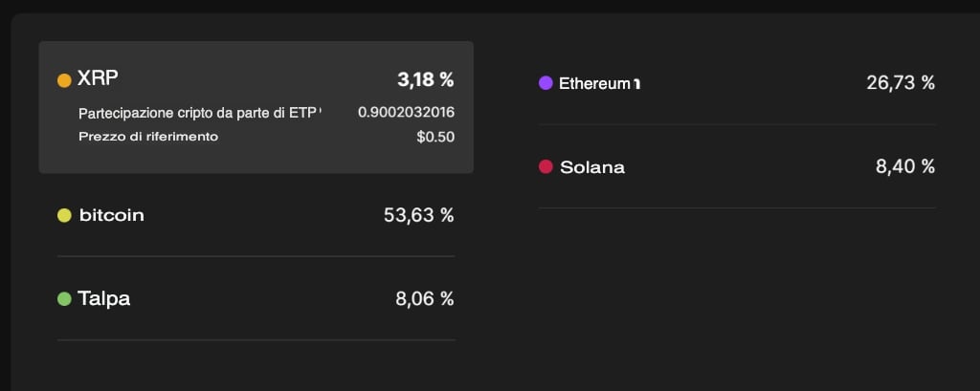Click the green Talpa color dot
980x391 pixels.
pos(64,299)
